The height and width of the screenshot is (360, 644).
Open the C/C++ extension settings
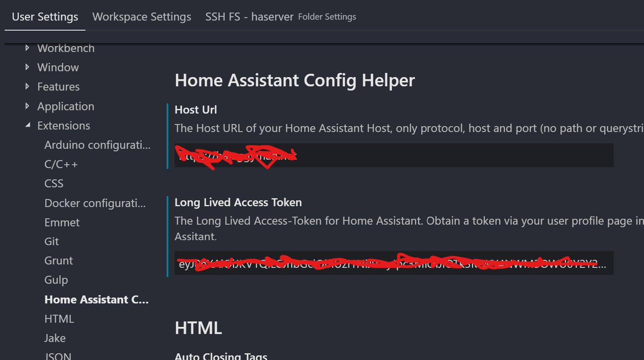pos(61,164)
